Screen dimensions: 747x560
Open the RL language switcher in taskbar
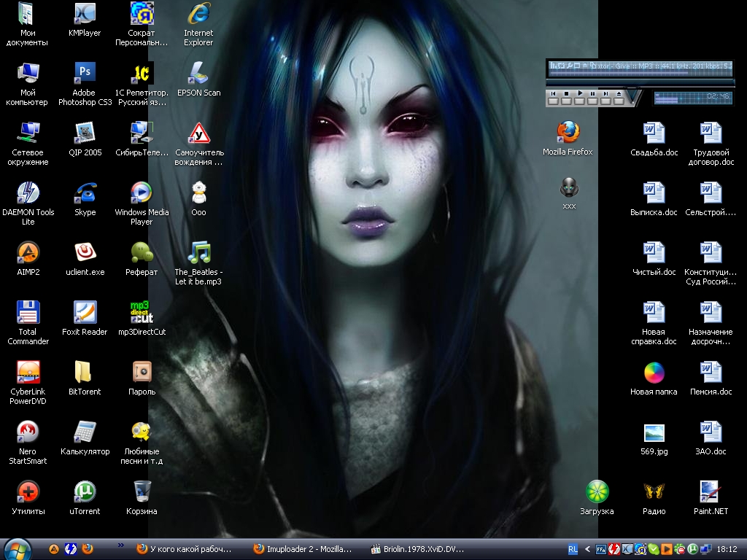[x=573, y=549]
